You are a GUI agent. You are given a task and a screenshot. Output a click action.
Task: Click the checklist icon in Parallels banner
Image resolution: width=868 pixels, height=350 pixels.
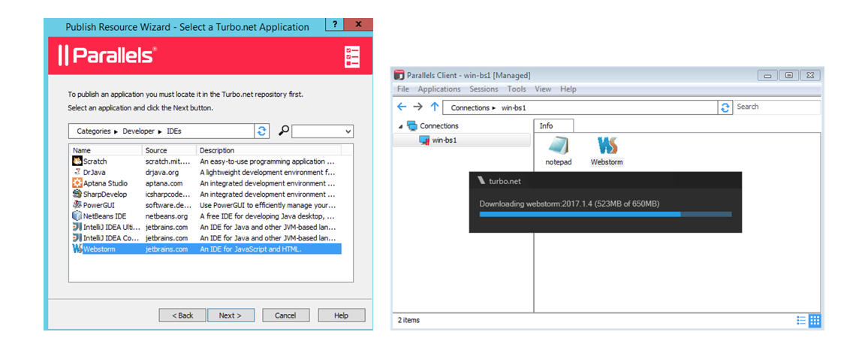(352, 57)
